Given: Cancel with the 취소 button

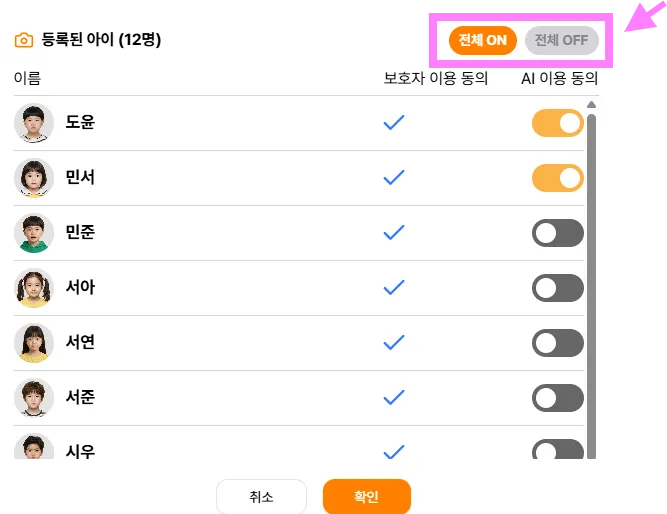Looking at the screenshot, I should 261,496.
